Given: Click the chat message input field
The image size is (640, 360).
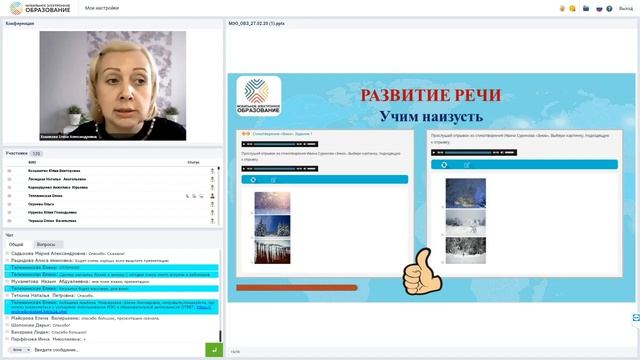Looking at the screenshot, I should point(118,350).
